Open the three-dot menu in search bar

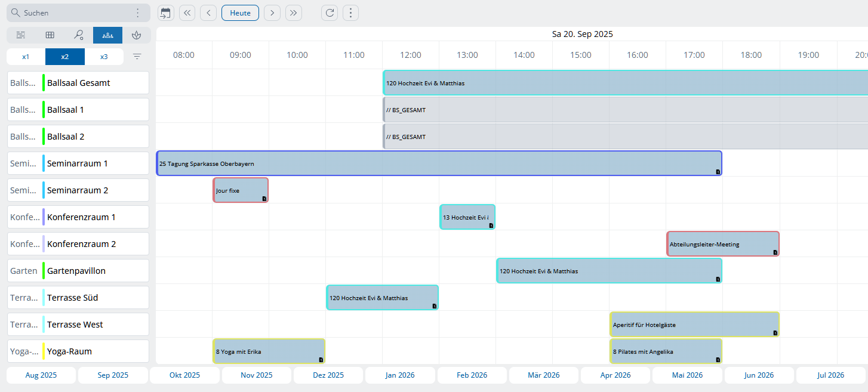pos(138,13)
